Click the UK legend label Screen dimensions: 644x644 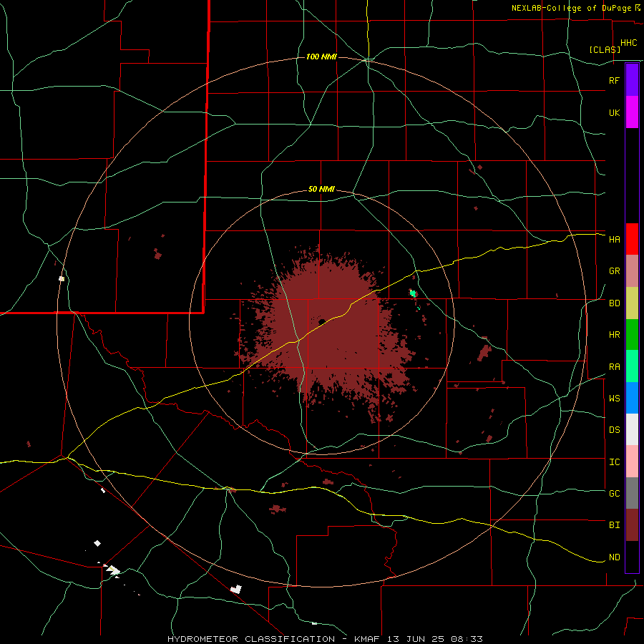[x=614, y=112]
